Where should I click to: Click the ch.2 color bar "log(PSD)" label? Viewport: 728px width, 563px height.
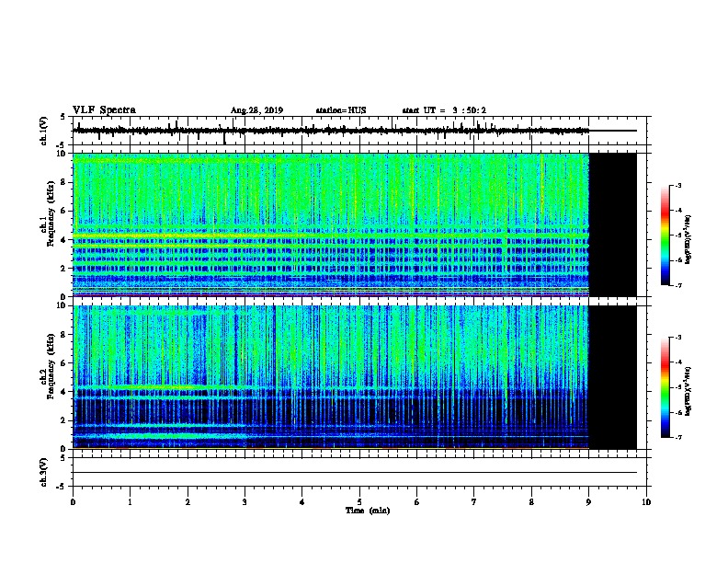688,391
